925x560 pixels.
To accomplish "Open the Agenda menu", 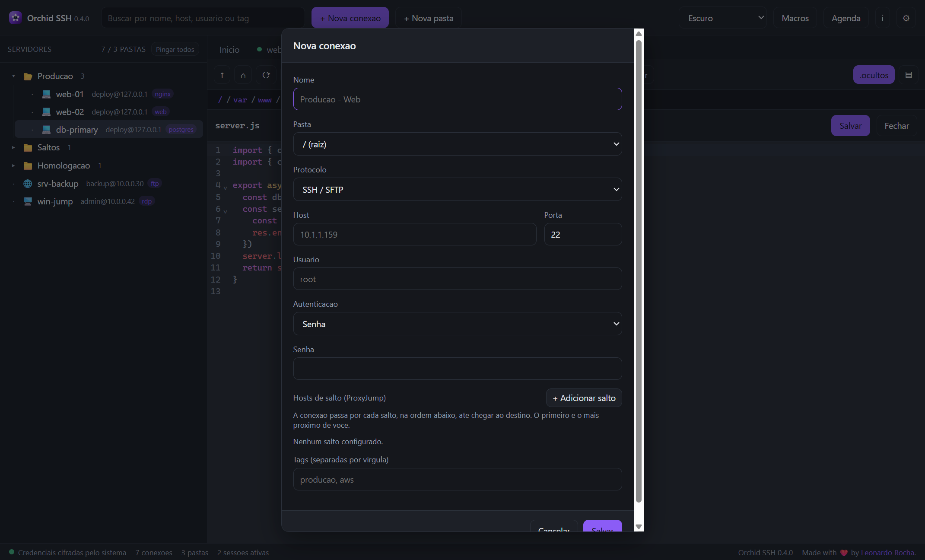I will pyautogui.click(x=846, y=18).
